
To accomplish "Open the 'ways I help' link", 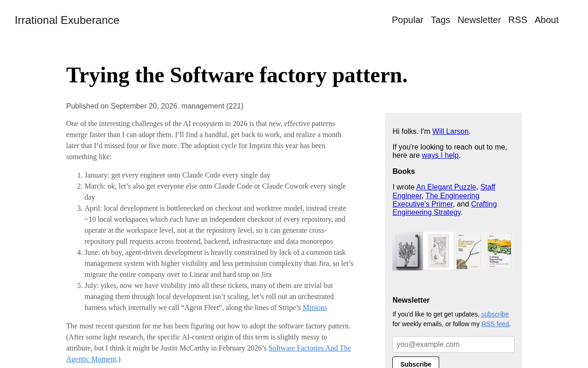I will click(440, 155).
